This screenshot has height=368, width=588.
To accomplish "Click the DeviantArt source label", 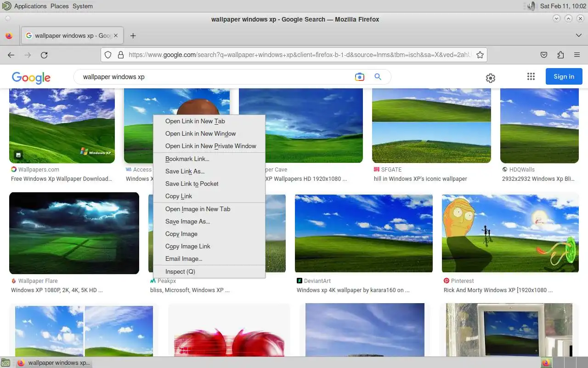I will pos(317,281).
